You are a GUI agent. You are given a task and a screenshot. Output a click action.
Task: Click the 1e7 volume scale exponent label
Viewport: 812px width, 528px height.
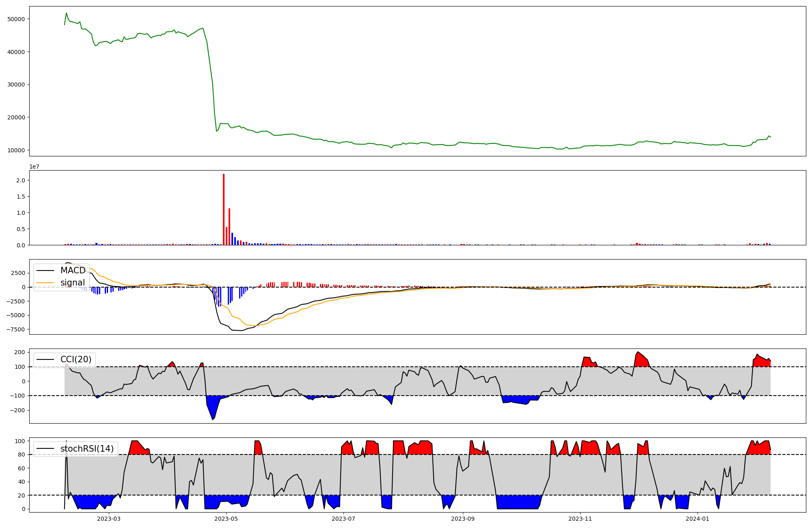[x=34, y=167]
